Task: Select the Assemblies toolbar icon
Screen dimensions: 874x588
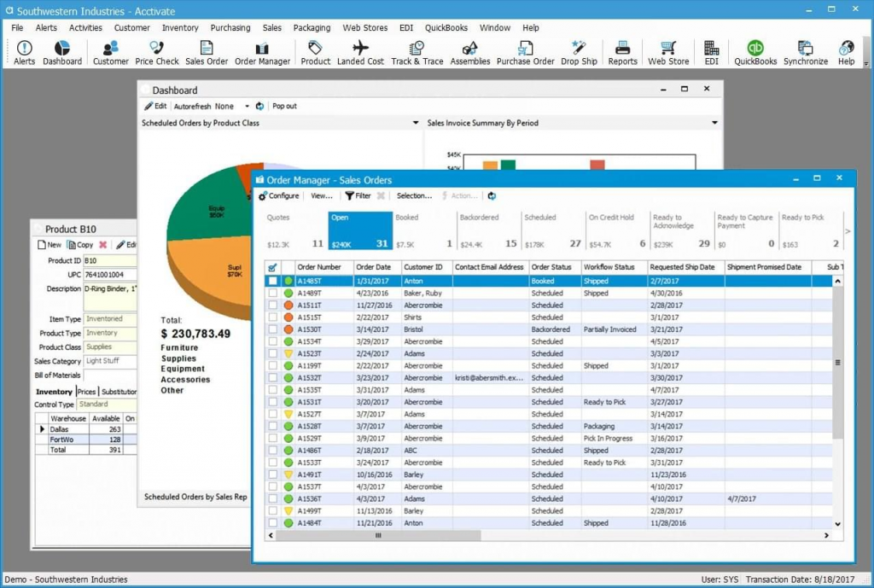Action: 470,51
